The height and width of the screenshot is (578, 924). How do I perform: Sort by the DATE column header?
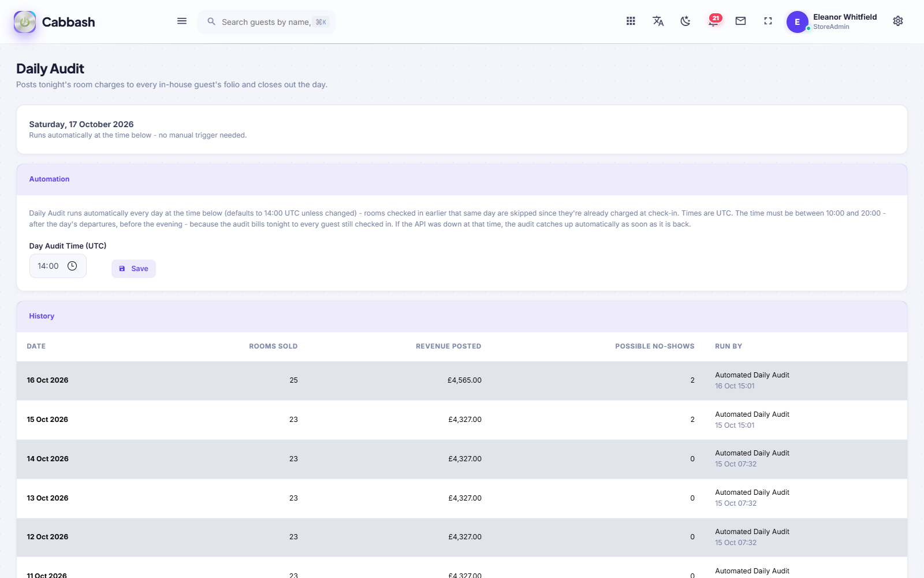(36, 346)
